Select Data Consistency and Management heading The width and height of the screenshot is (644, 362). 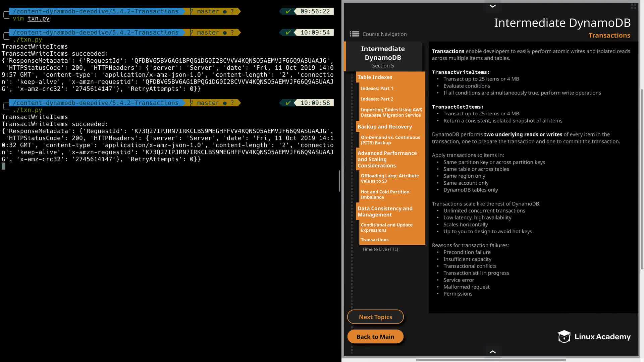point(385,212)
